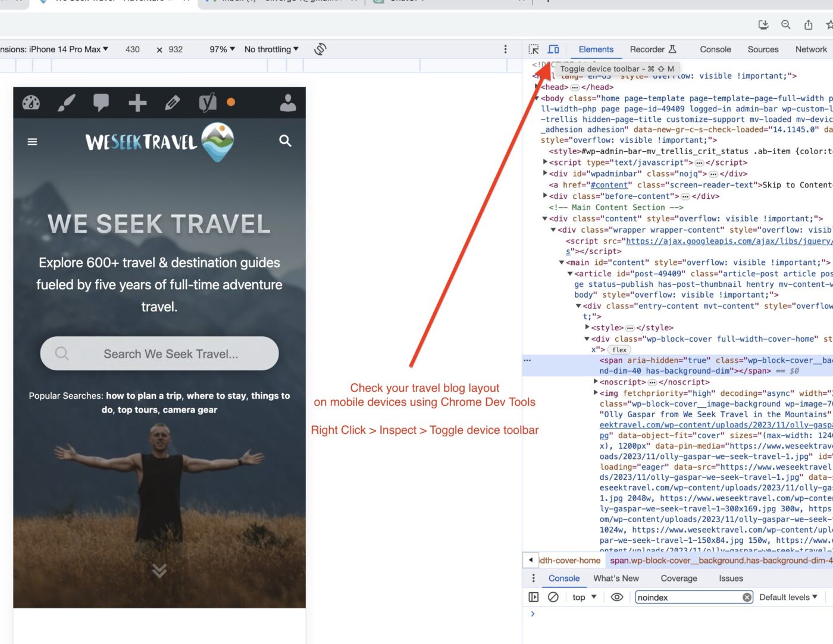Open the No throttling dropdown
The image size is (833, 644).
[271, 49]
